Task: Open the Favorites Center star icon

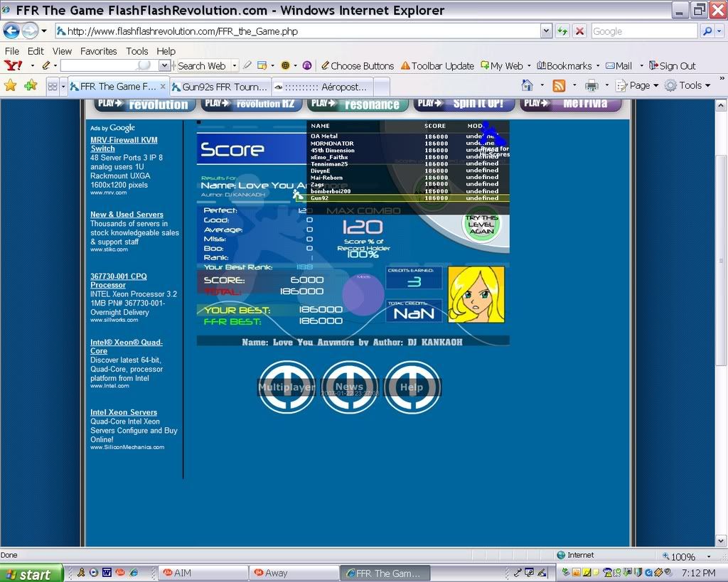Action: 11,86
